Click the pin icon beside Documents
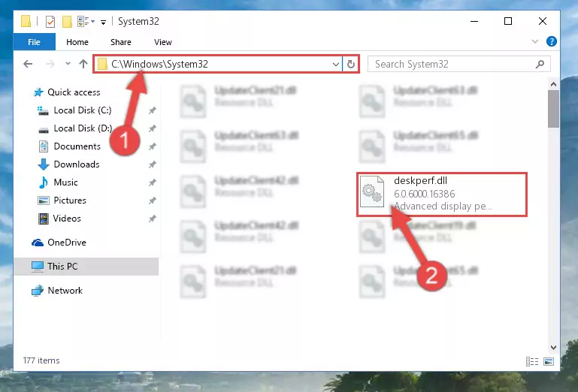The width and height of the screenshot is (578, 392). coord(153,146)
